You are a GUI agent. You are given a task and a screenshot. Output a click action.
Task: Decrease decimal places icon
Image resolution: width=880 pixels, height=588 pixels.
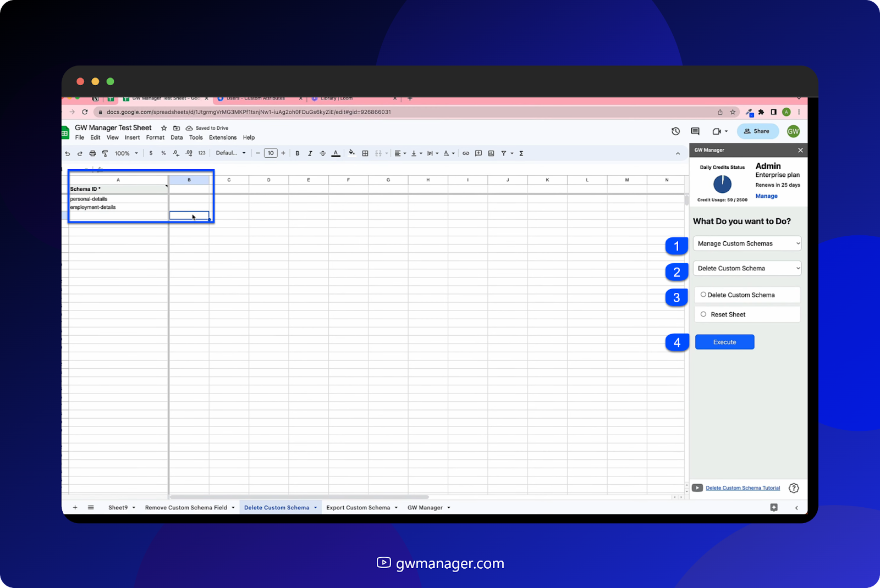click(x=176, y=153)
